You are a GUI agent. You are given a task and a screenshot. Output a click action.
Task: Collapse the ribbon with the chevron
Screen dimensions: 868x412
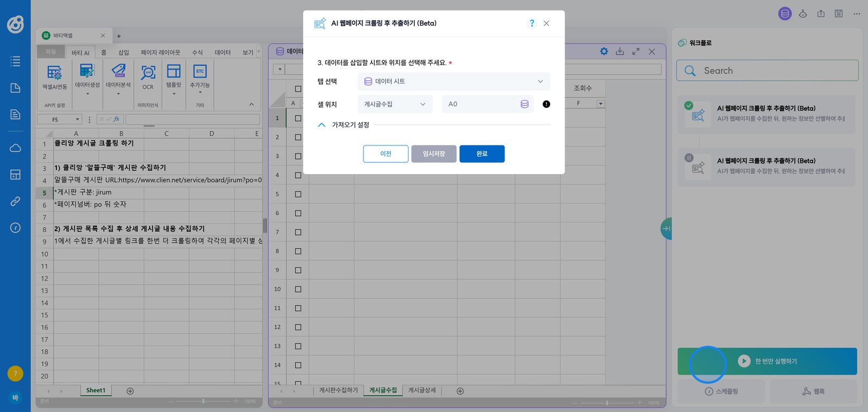pyautogui.click(x=251, y=104)
